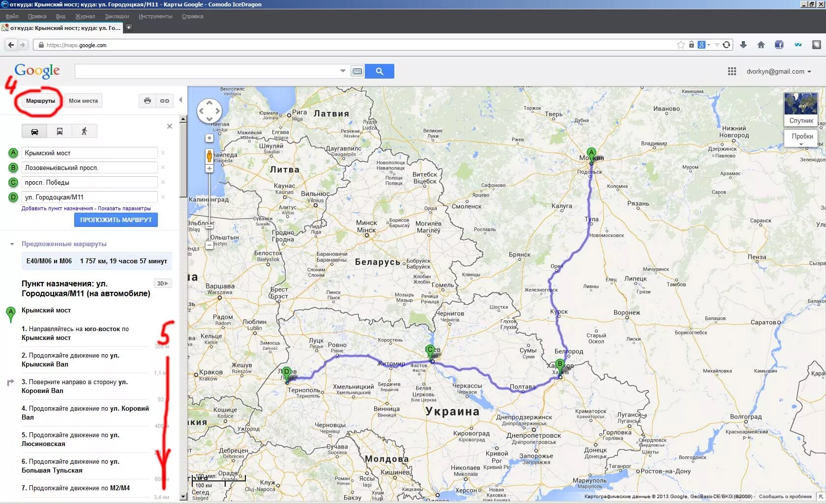Open the downloads arrow icon
Viewport: 826px width, 504px height.
pos(743,45)
